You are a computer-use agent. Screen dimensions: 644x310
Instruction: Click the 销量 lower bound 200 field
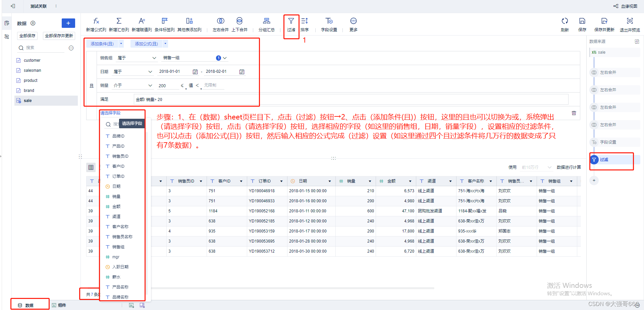coord(168,86)
